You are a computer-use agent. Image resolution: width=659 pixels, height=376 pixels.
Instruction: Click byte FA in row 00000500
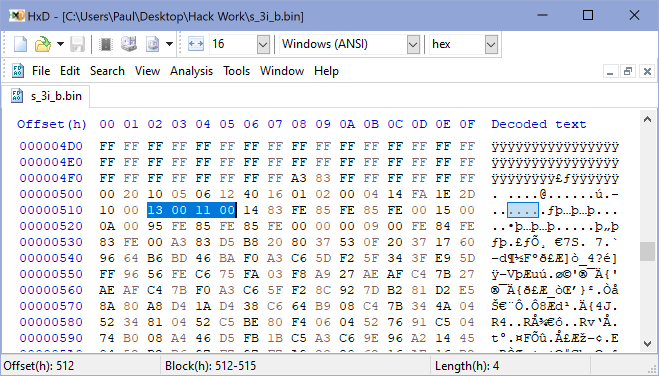(x=419, y=194)
